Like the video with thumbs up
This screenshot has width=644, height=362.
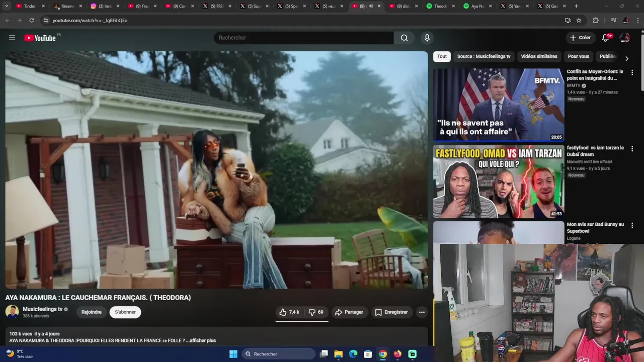click(x=289, y=312)
